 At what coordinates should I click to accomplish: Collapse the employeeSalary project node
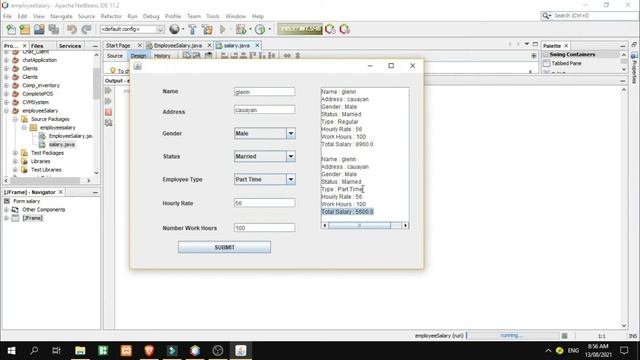tap(6, 111)
